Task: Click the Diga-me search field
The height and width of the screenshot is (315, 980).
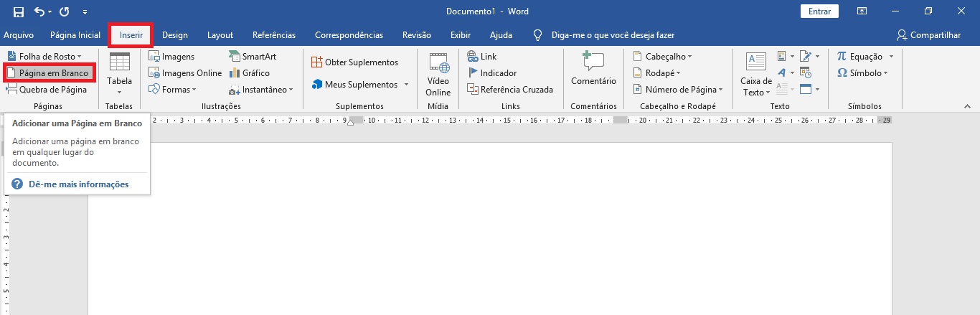Action: pos(612,35)
